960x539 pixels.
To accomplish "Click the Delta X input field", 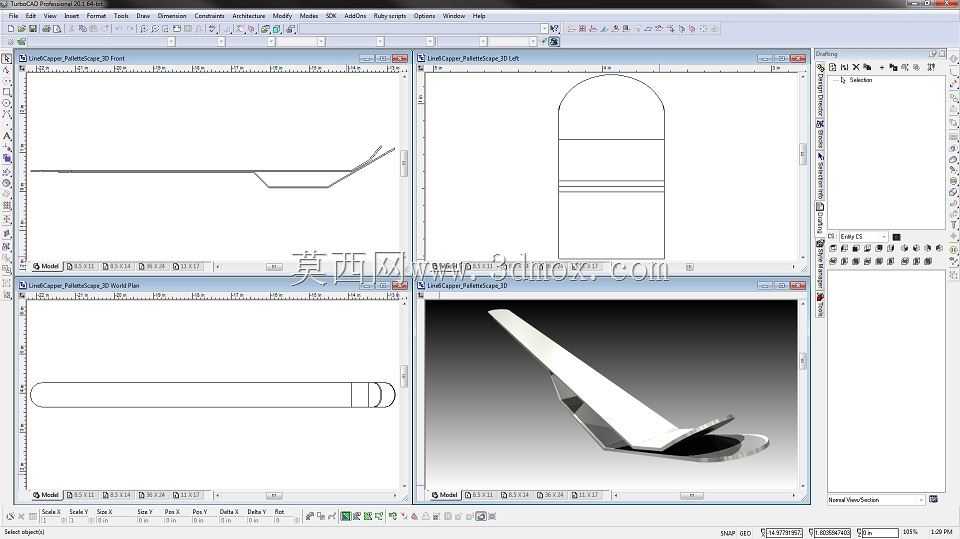I will tap(232, 521).
